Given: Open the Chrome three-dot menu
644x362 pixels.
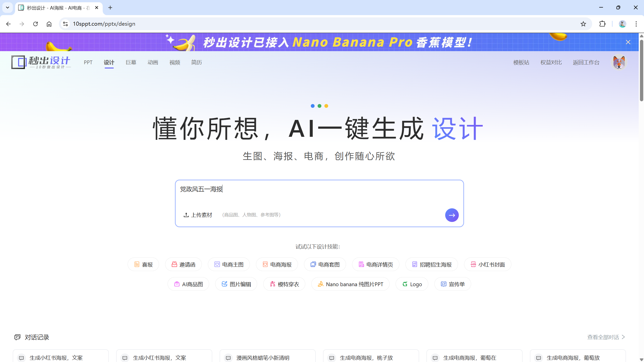Looking at the screenshot, I should [636, 24].
